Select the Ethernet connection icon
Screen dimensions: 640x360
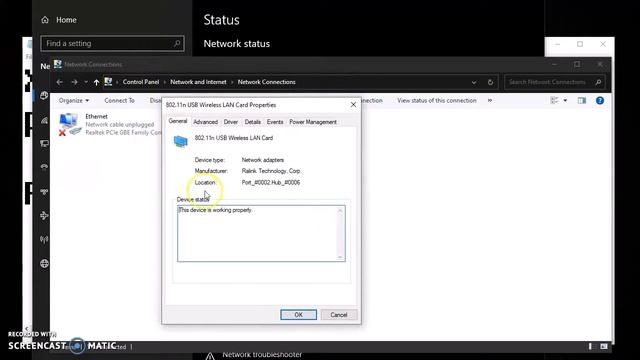[x=69, y=124]
